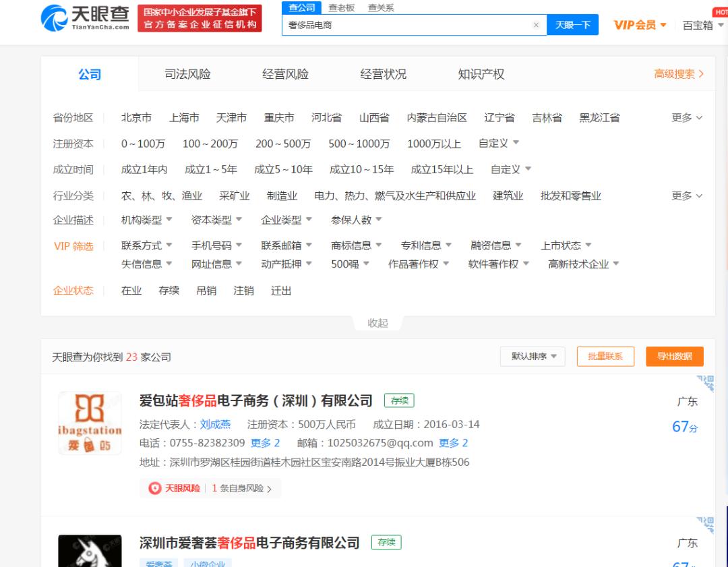The height and width of the screenshot is (567, 728).
Task: Switch to the 知识产权 tab
Action: (x=481, y=74)
